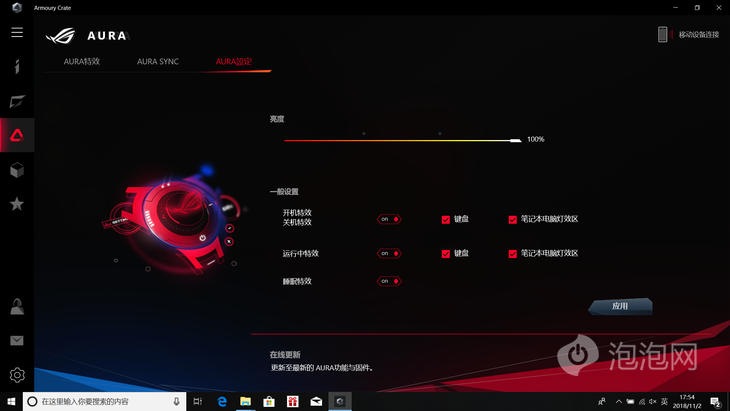
Task: Uncheck laptop light zone for boot/shutdown effect
Action: 513,220
